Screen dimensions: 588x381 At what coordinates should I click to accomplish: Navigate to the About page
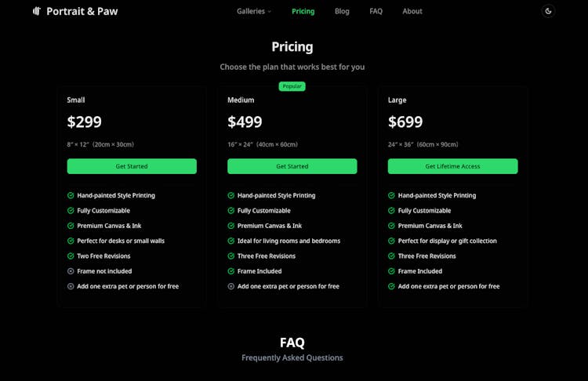(x=412, y=11)
